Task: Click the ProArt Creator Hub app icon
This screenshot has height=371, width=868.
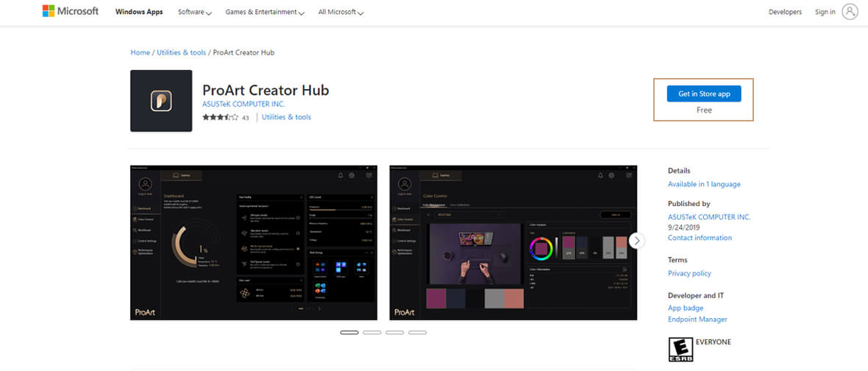Action: point(161,101)
